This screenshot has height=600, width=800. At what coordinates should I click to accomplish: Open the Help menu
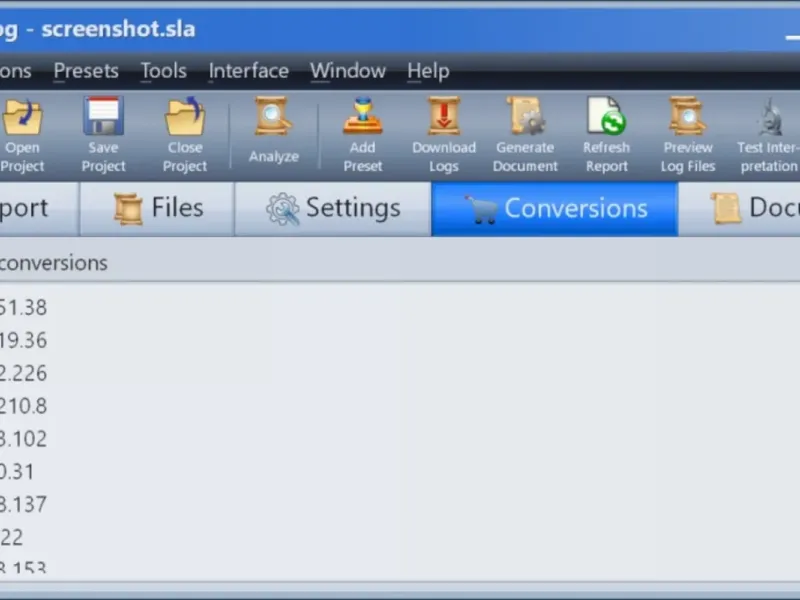pos(428,70)
